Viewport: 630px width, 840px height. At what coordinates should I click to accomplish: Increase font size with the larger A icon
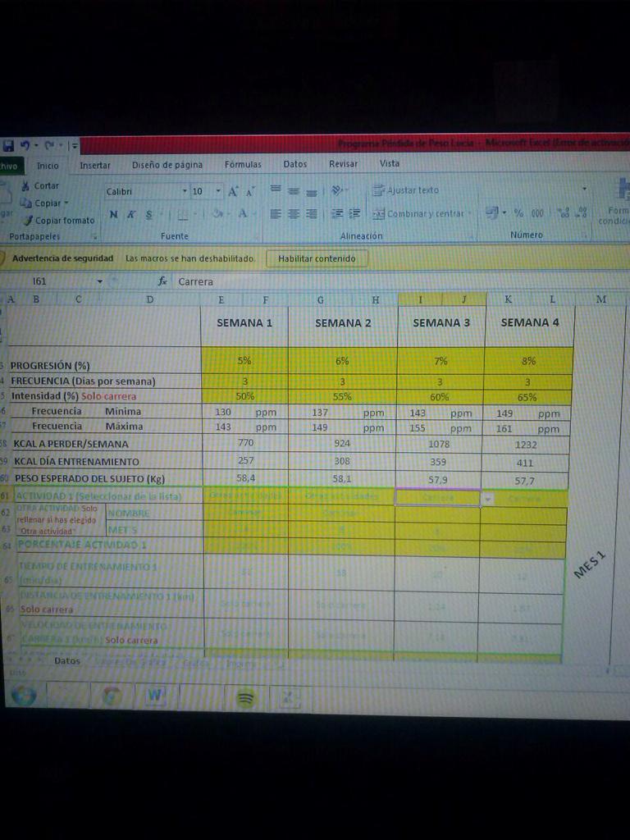pyautogui.click(x=233, y=191)
